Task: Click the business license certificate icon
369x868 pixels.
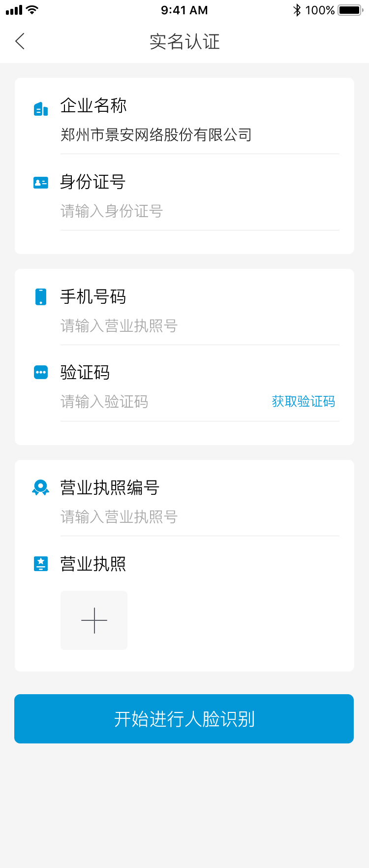Action: [41, 563]
